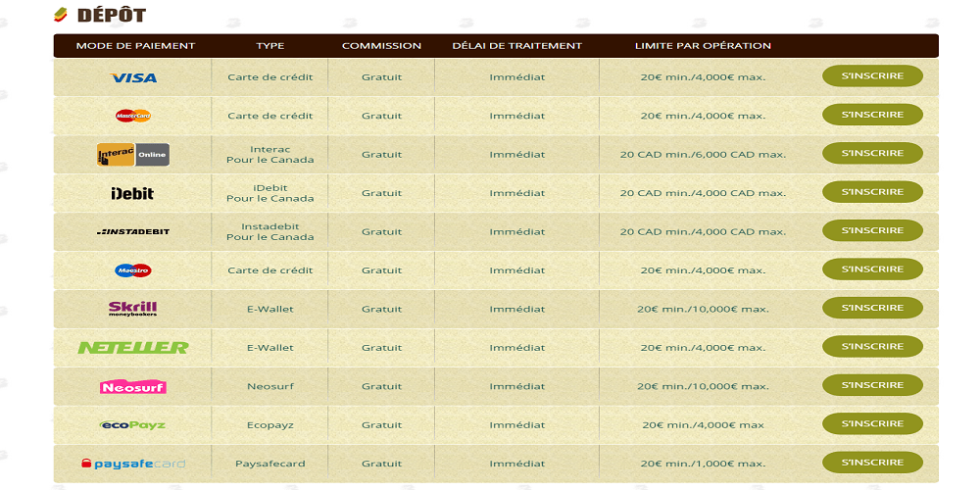Click S'INSCRIRE in the VISA row
Screen dimensions: 980x490
[872, 76]
